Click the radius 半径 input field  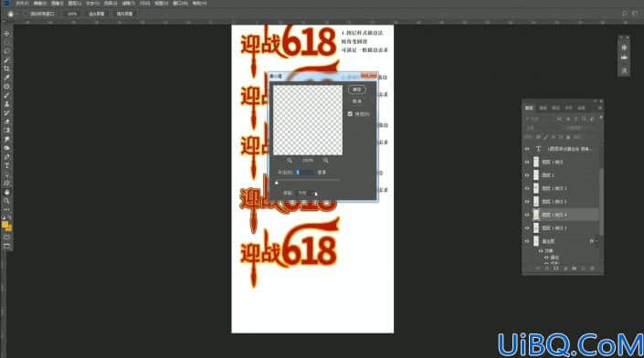306,173
